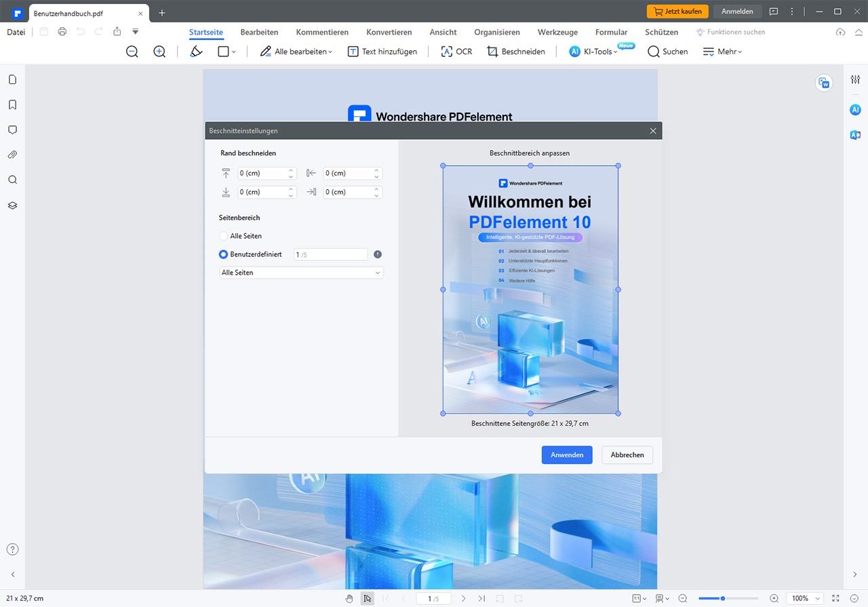Open the Alle bearbeiten dropdown
The height and width of the screenshot is (607, 868).
point(296,52)
